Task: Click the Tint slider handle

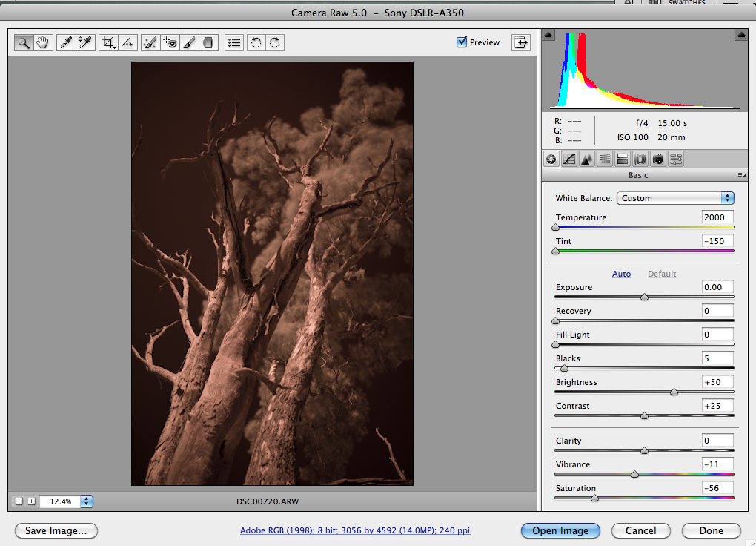Action: coord(555,251)
